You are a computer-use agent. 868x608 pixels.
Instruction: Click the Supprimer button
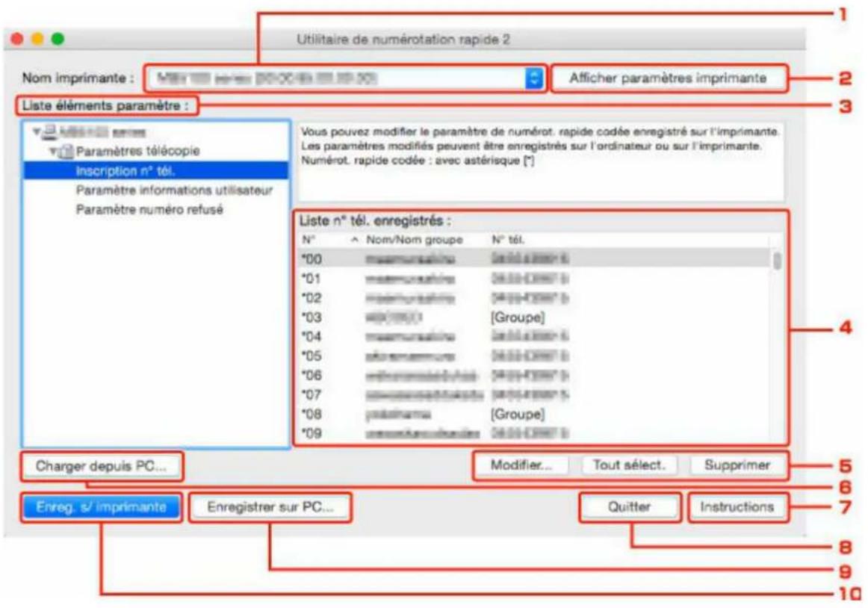737,465
